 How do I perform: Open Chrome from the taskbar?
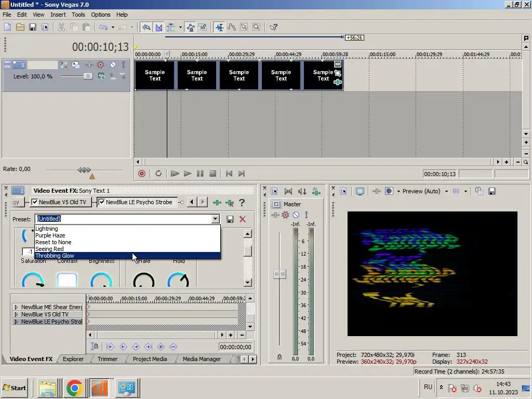coord(74,388)
